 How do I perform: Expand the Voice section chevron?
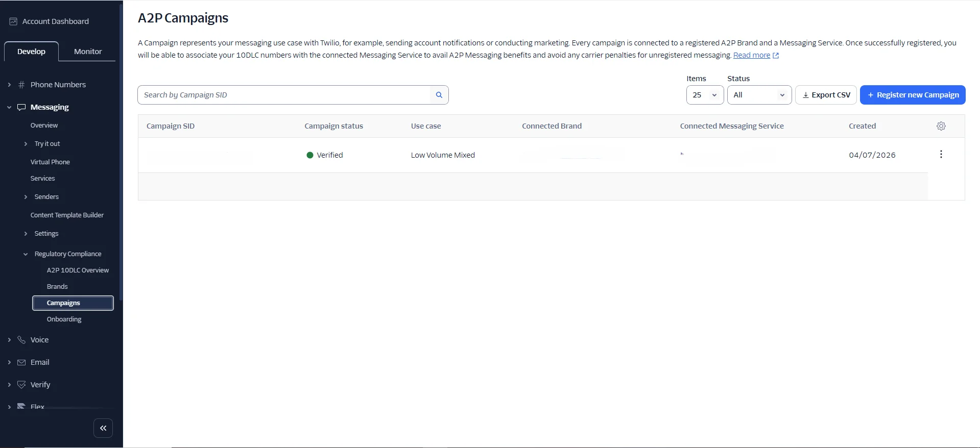9,340
